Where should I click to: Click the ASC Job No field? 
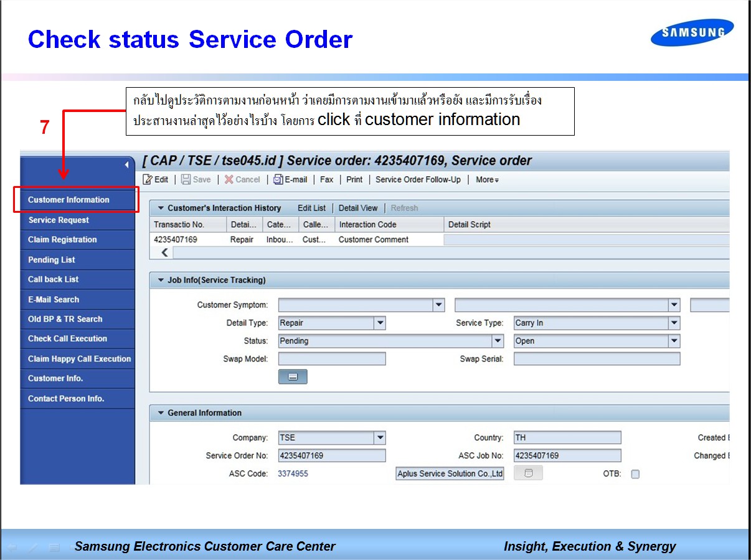coord(567,455)
